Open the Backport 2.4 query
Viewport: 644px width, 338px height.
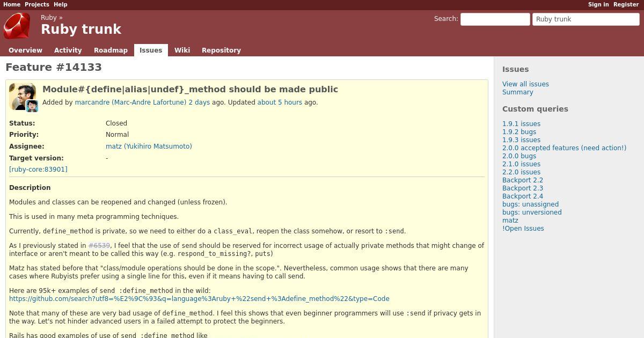[x=523, y=196]
